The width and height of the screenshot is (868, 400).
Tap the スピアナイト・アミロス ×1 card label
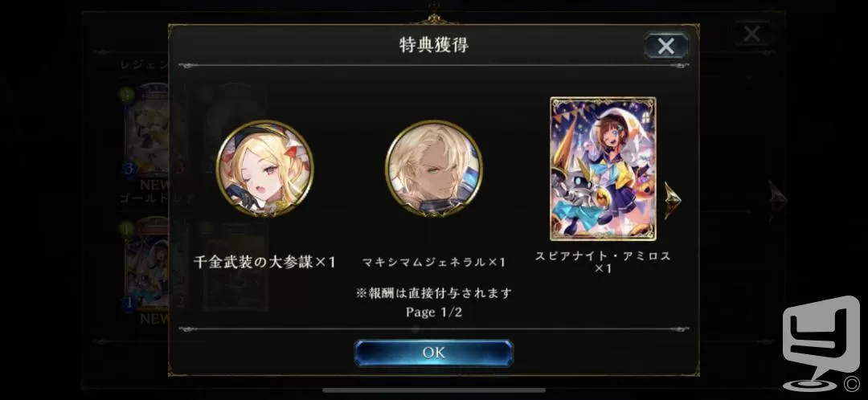point(603,262)
